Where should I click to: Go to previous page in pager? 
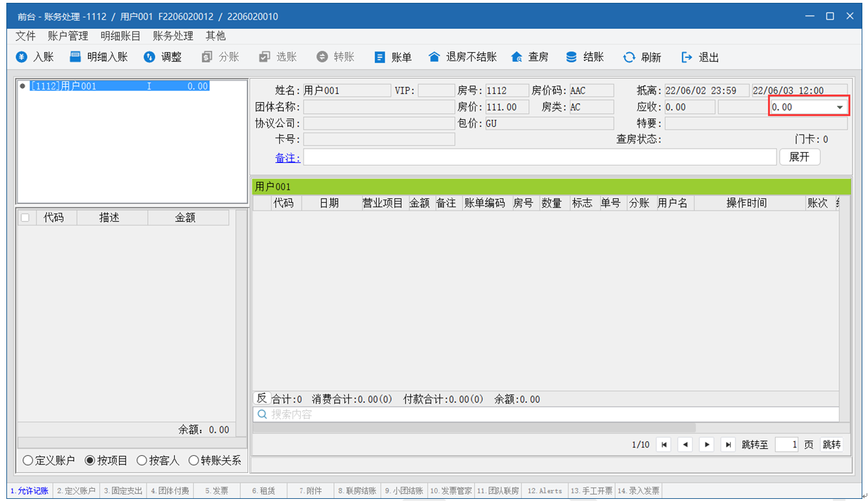click(x=685, y=445)
